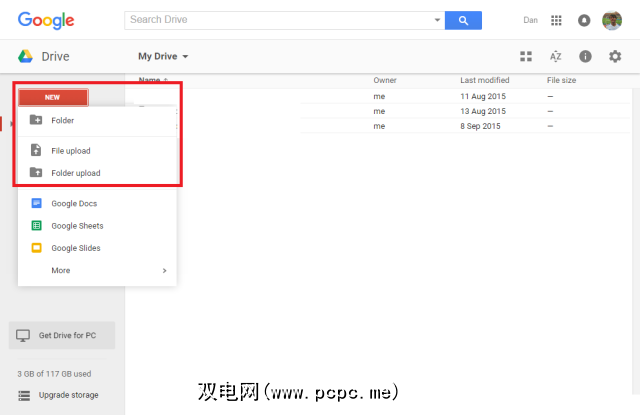Click the Dan account name
640x415 pixels.
[530, 20]
